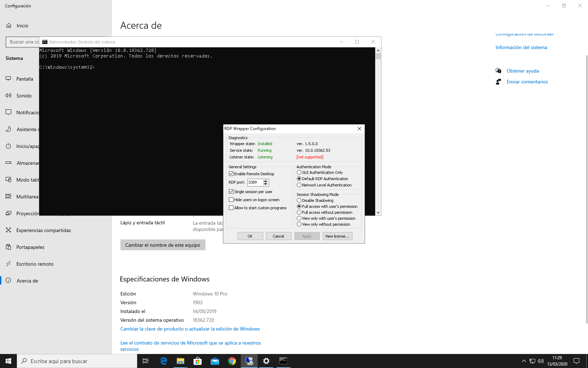Screen dimensions: 588x368
Task: Select GUI Authentication Only option
Action: [x=299, y=172]
